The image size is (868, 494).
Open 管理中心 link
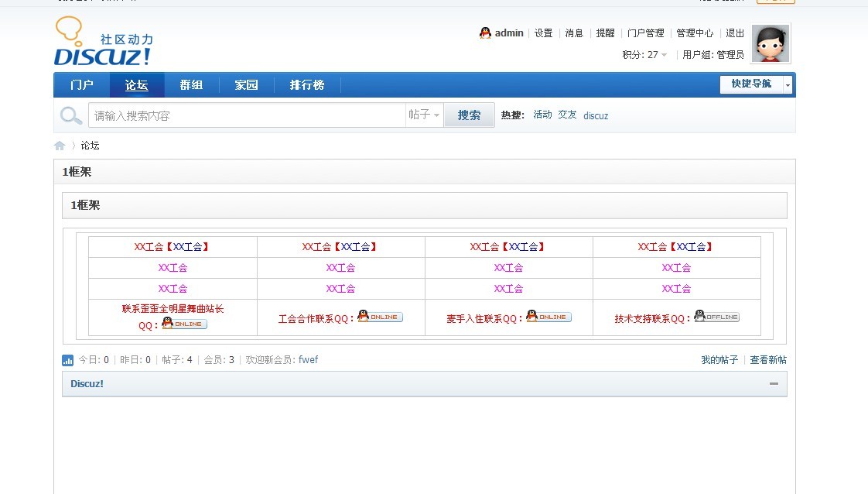pos(695,33)
